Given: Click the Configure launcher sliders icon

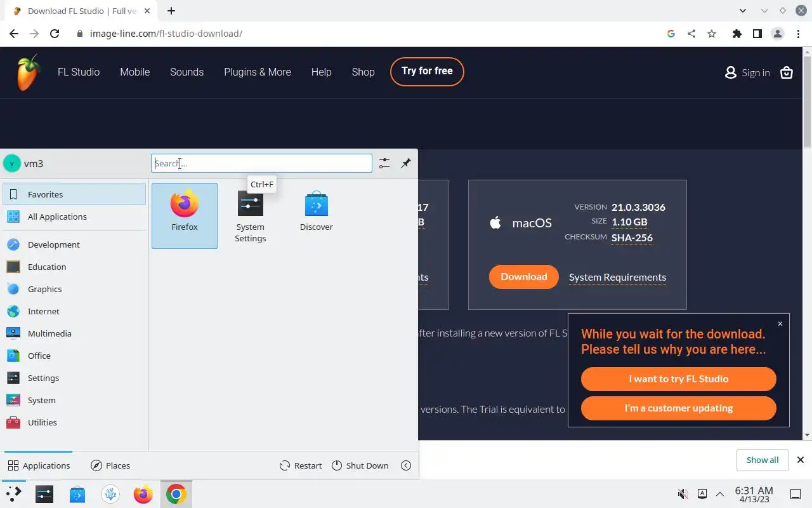Looking at the screenshot, I should (x=384, y=163).
